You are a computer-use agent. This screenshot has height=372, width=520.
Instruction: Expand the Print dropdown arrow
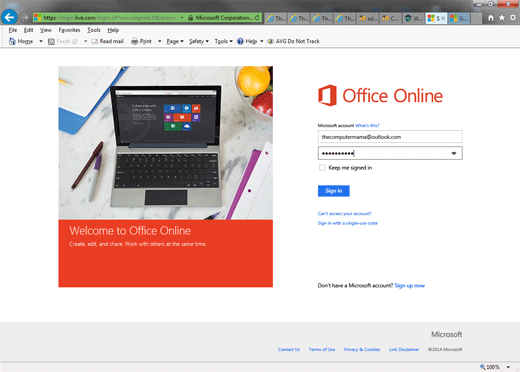coord(159,41)
